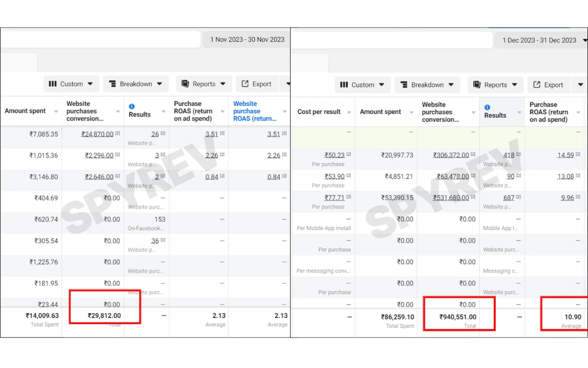
Task: Click Results info icon in December table
Action: pyautogui.click(x=488, y=107)
